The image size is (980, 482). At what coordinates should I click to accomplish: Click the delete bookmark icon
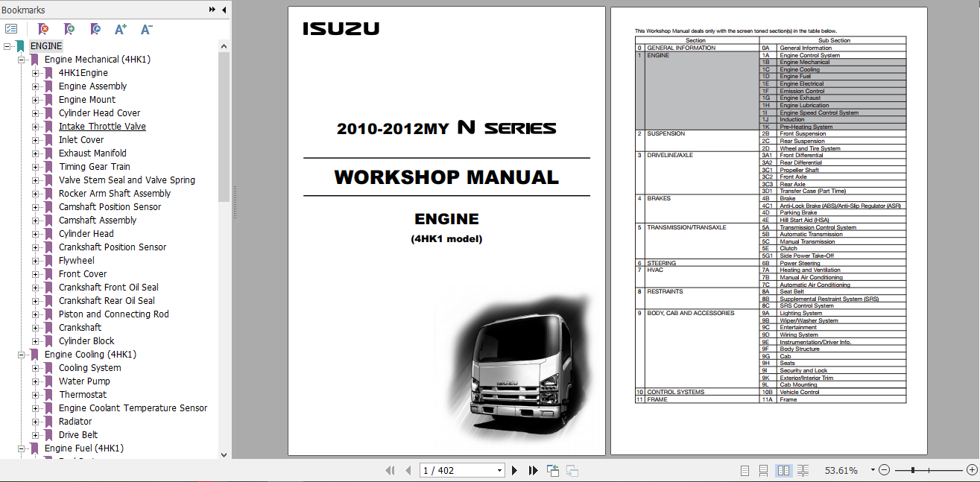pos(43,29)
